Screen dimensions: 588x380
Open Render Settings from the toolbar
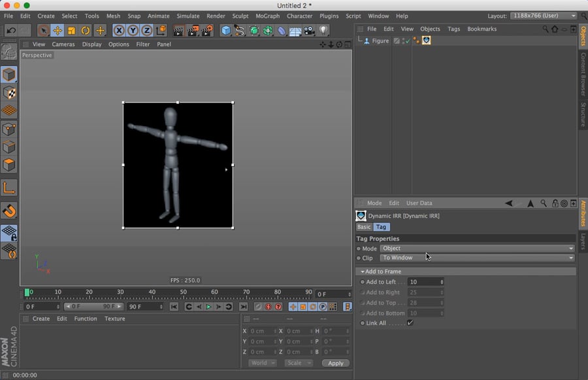coord(206,30)
